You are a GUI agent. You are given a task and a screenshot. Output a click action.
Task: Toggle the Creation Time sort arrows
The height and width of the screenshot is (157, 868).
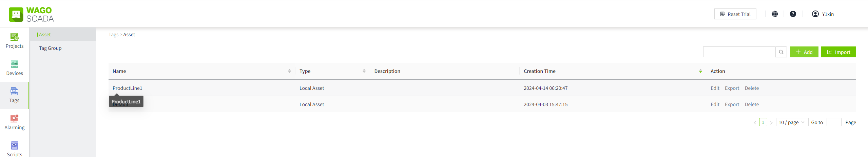pos(700,71)
